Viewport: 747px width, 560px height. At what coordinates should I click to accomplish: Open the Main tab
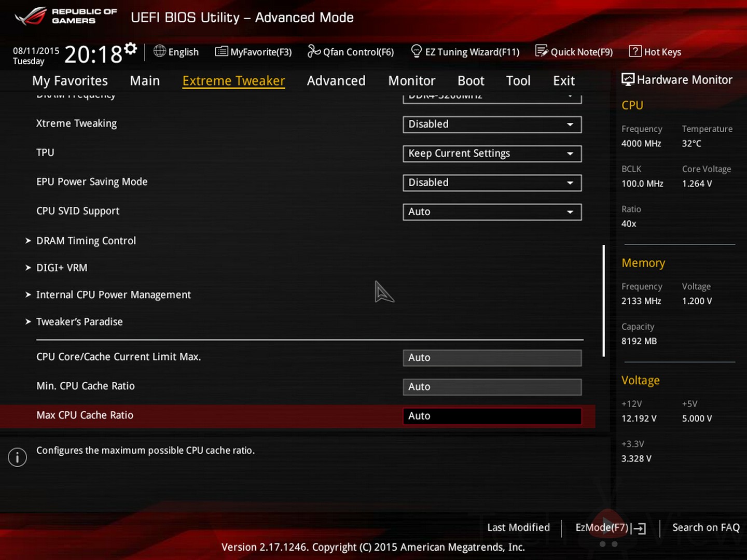tap(145, 81)
